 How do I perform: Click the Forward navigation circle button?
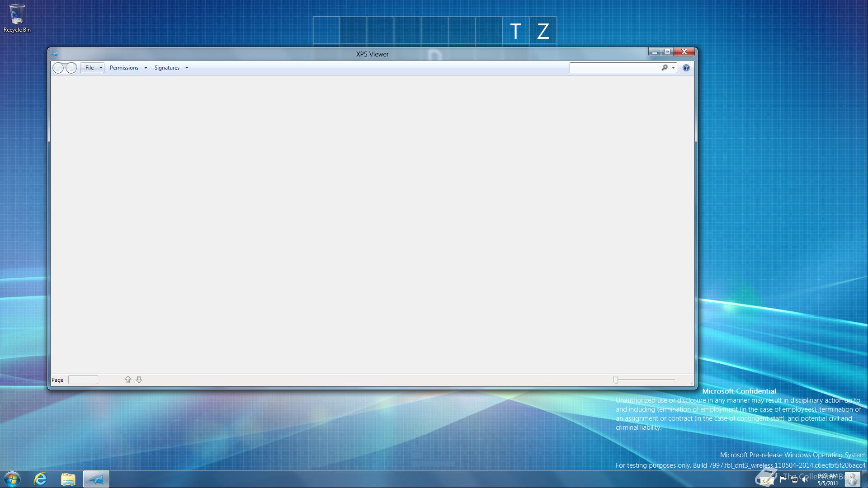tap(71, 68)
